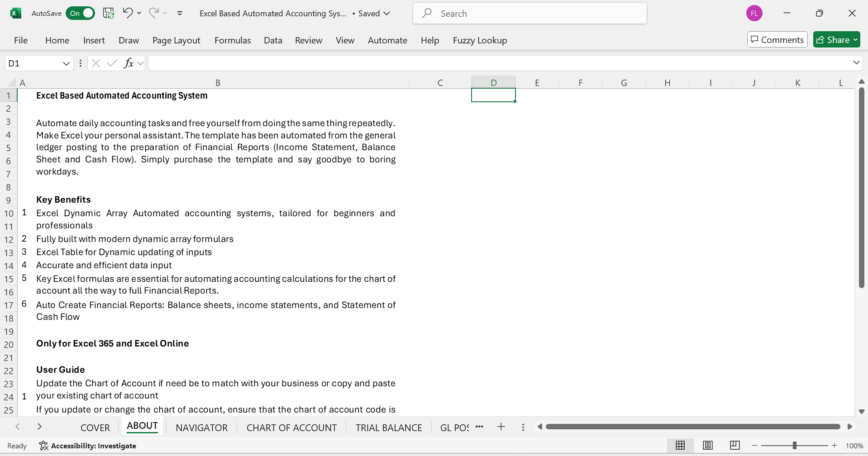
Task: Open the dropdown next to fx
Action: (140, 63)
